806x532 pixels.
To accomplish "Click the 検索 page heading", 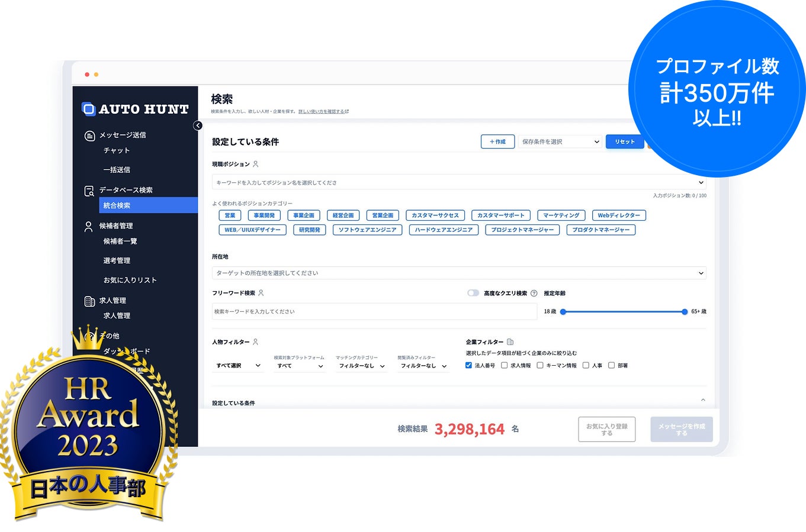I will tap(222, 99).
